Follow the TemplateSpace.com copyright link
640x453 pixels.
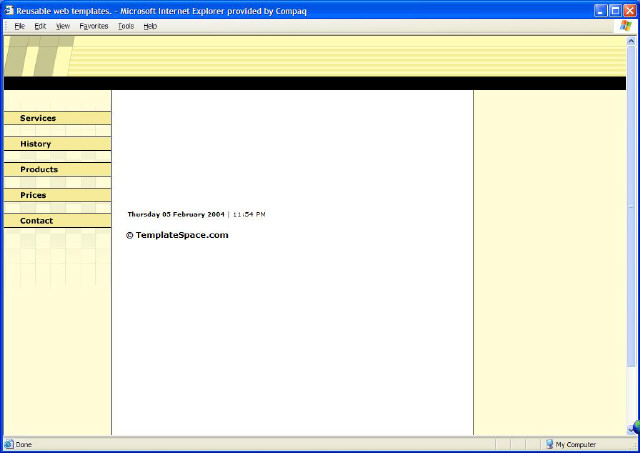(x=177, y=235)
